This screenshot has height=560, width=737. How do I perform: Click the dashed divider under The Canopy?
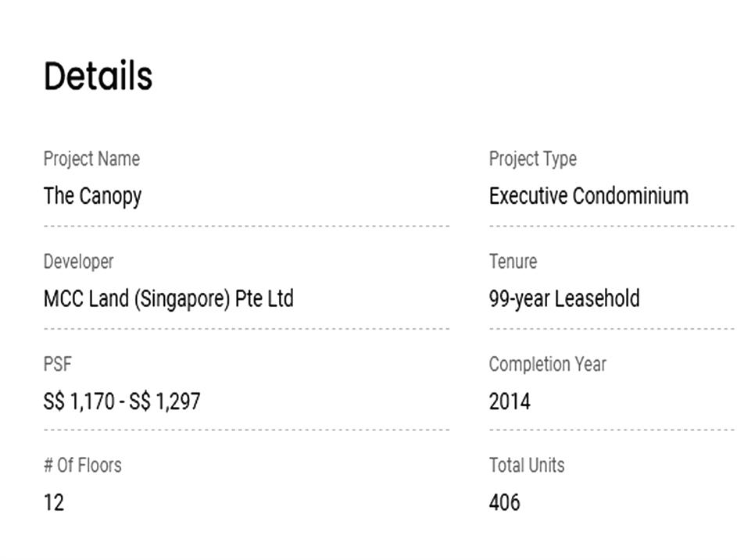click(246, 226)
